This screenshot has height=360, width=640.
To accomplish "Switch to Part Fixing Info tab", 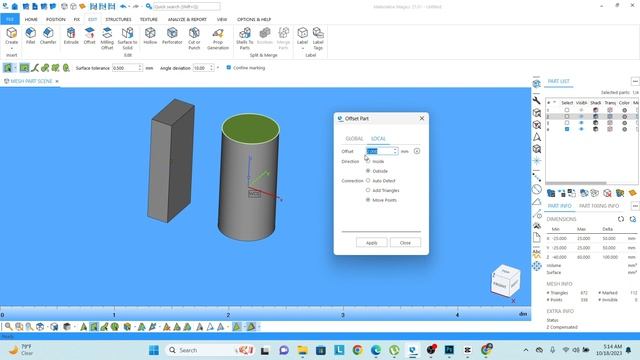I will [599, 206].
